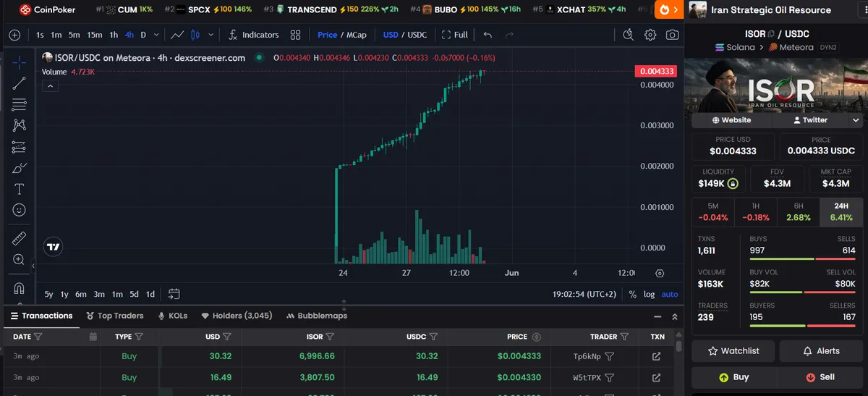Select the 4h timeframe
The height and width of the screenshot is (396, 868).
(x=129, y=35)
